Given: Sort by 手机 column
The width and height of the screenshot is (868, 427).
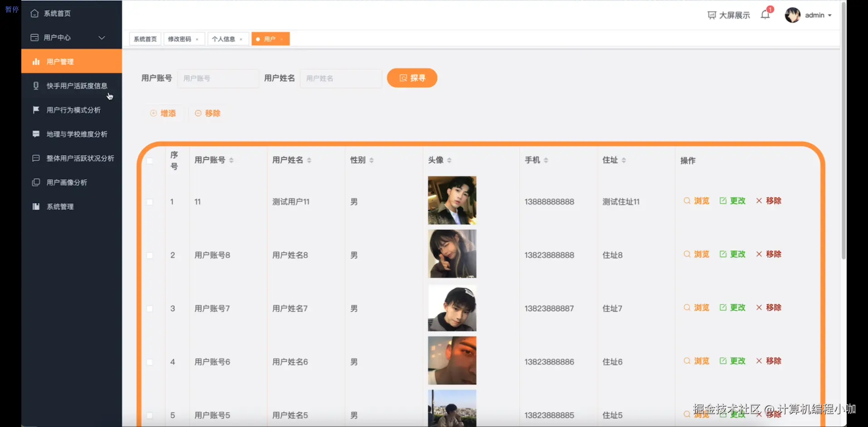Looking at the screenshot, I should tap(546, 160).
